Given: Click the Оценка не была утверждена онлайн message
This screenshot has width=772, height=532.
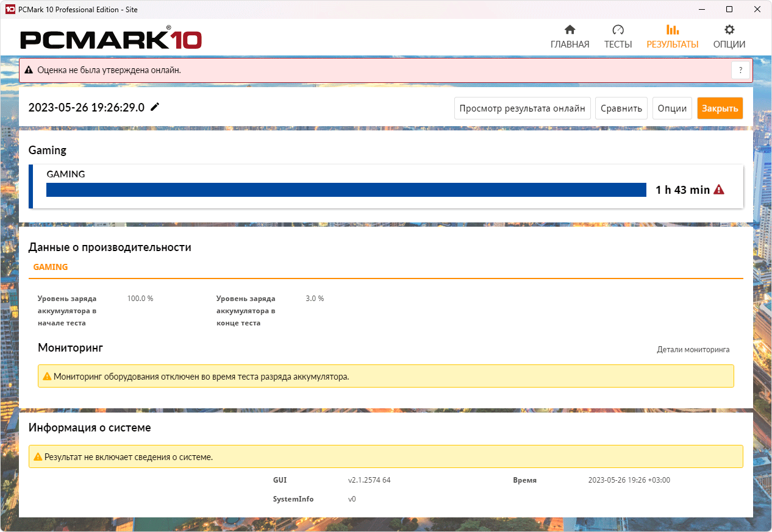Looking at the screenshot, I should click(109, 70).
